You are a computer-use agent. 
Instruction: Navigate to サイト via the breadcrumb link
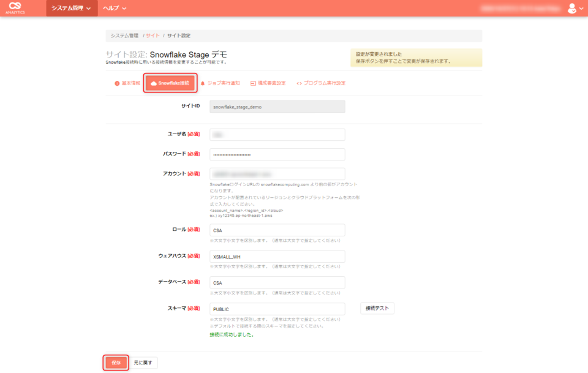[153, 36]
